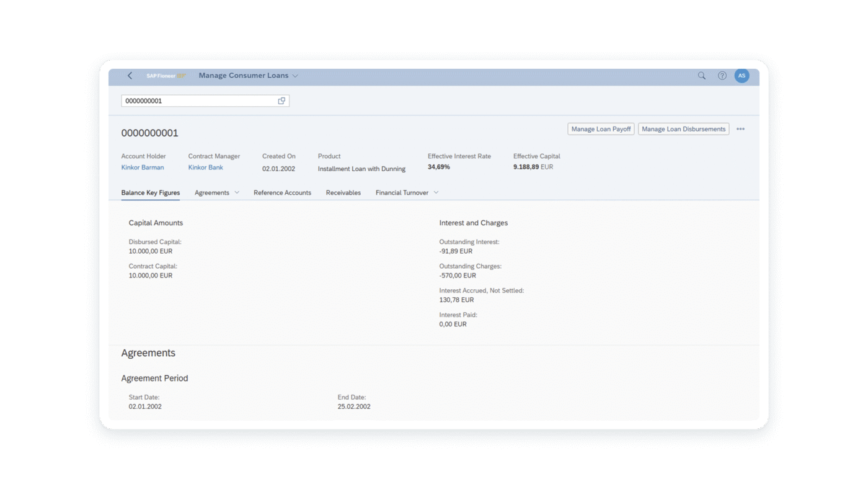
Task: Expand the Manage Consumer Loans title dropdown
Action: (x=295, y=76)
